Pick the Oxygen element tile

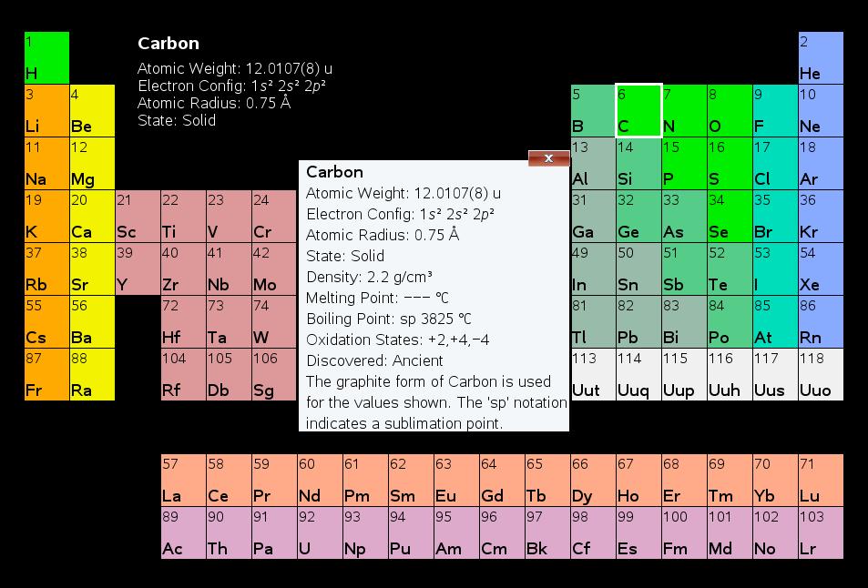[x=730, y=110]
